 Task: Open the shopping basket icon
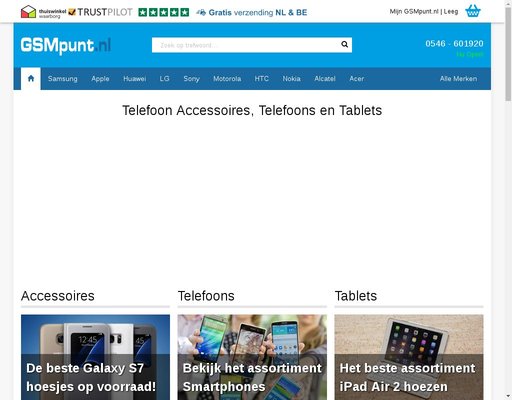pos(473,11)
